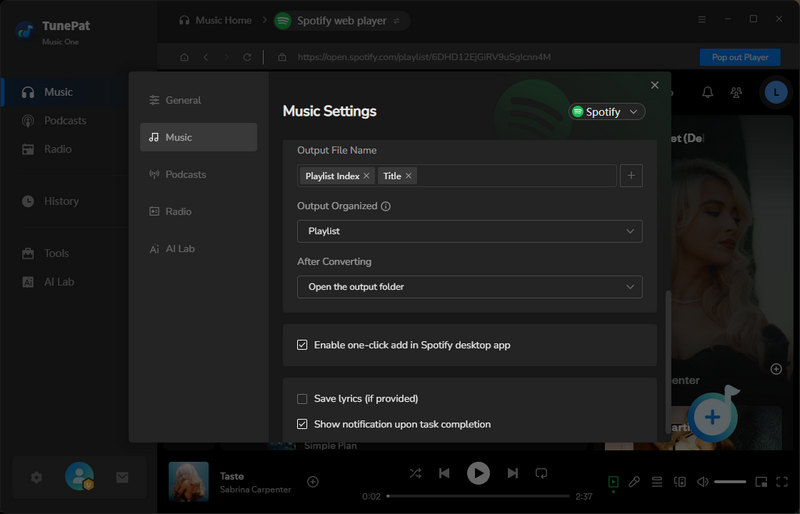Viewport: 800px width, 514px height.
Task: Go back in web player
Action: pos(206,57)
